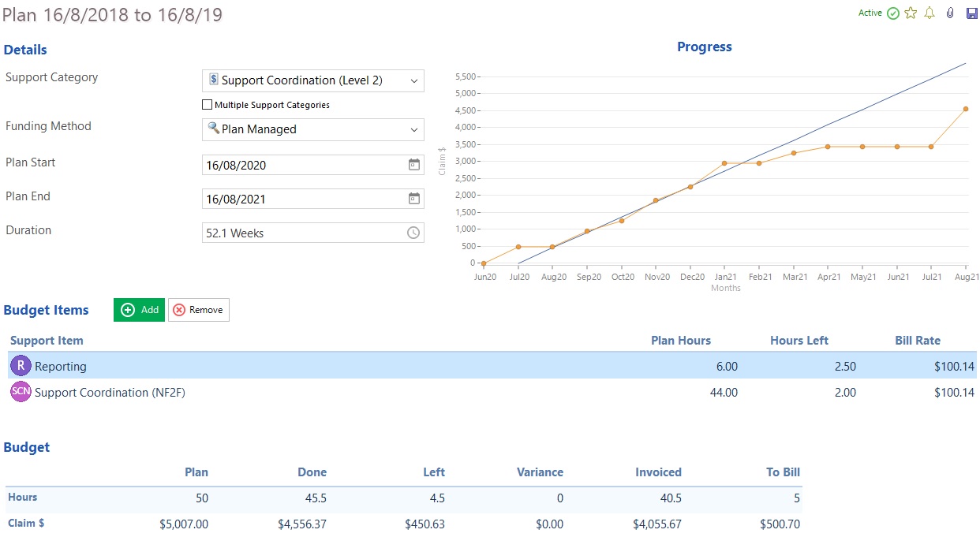
Task: Add a new budget item
Action: [x=140, y=310]
